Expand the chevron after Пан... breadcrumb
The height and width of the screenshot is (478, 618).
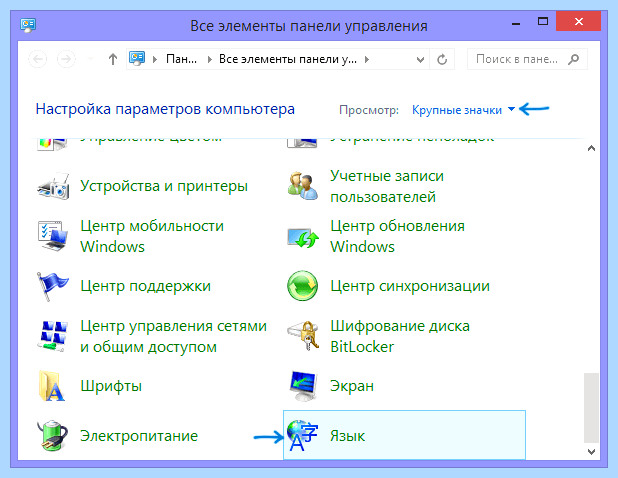[210, 60]
